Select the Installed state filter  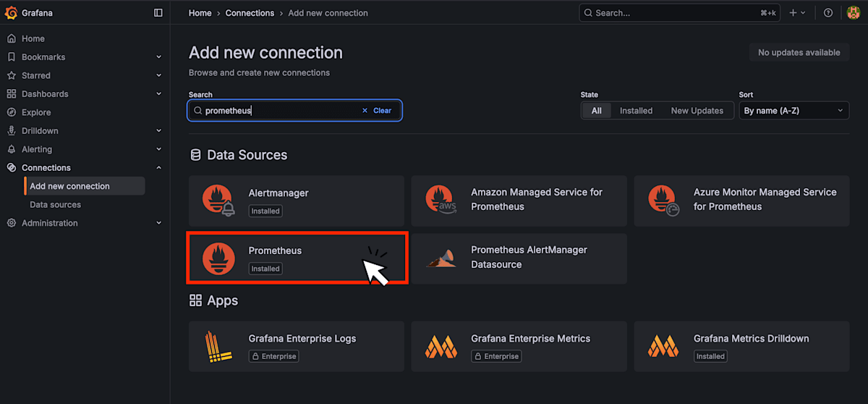(x=636, y=111)
